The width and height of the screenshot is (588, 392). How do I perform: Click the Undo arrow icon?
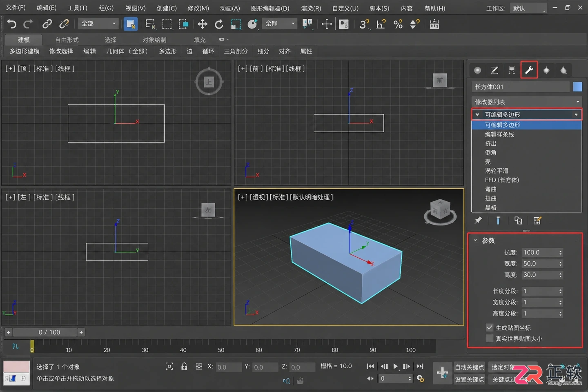click(x=11, y=24)
